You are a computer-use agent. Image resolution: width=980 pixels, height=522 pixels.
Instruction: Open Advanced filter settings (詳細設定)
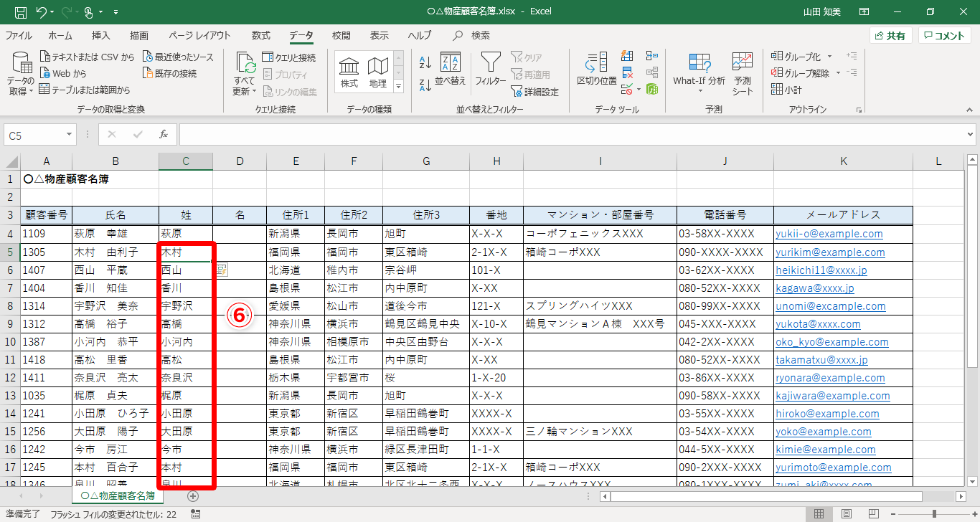pos(534,92)
